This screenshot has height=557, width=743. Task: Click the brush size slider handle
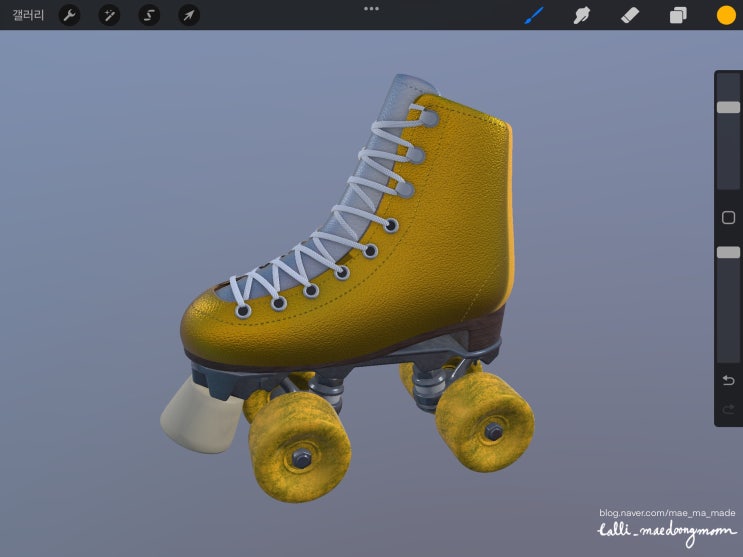click(728, 107)
